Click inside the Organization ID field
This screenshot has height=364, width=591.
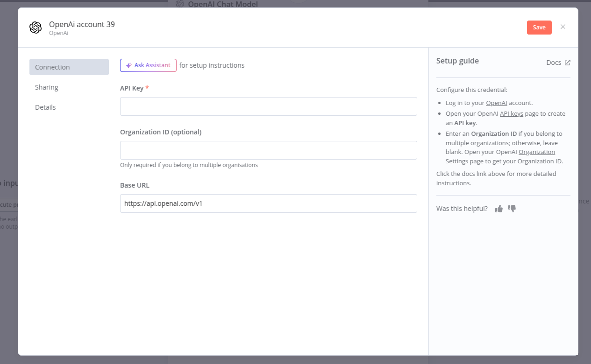268,150
